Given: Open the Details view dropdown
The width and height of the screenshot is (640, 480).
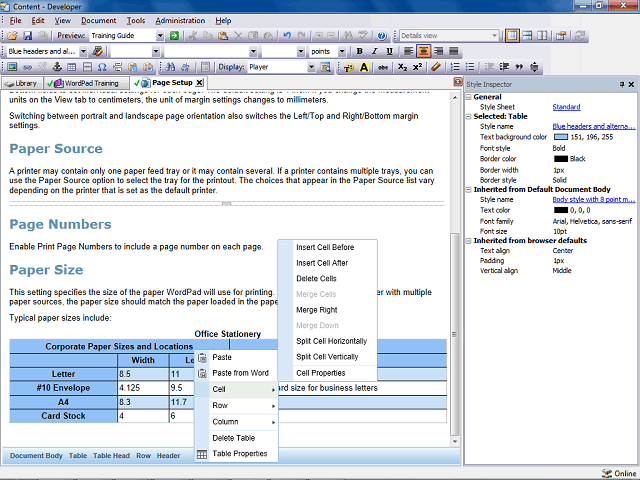Looking at the screenshot, I should [494, 36].
